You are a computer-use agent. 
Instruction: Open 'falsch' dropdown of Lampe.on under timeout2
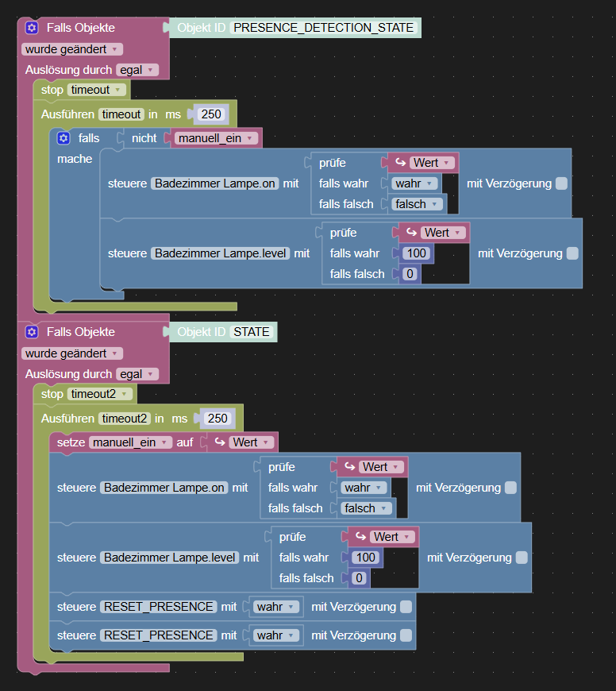(x=366, y=508)
